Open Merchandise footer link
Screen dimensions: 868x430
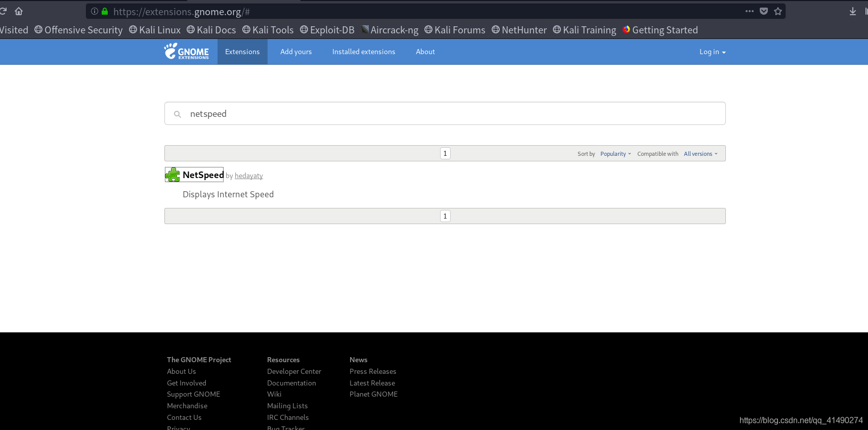pos(187,406)
